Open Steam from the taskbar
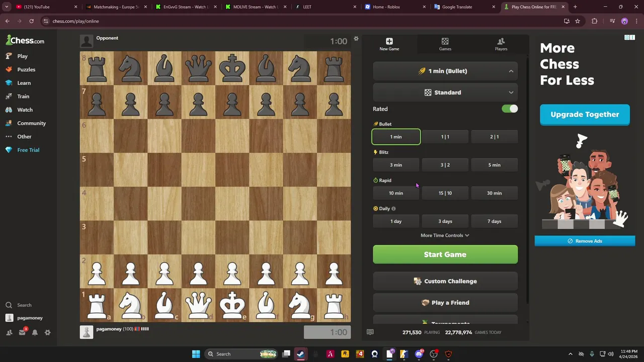Viewport: 644px width, 362px height. 301,354
